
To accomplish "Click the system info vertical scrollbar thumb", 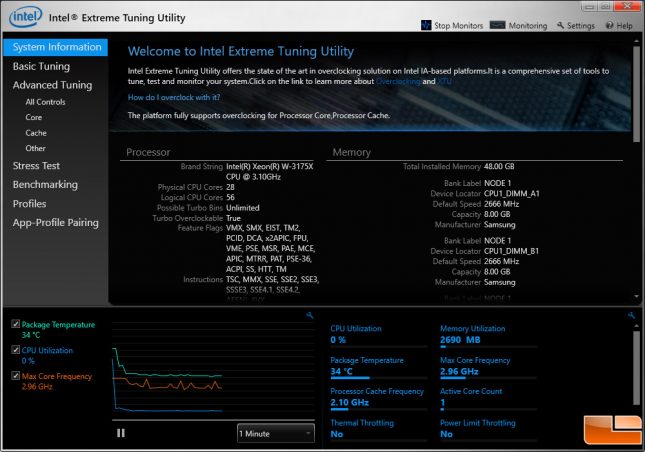I will click(x=636, y=94).
